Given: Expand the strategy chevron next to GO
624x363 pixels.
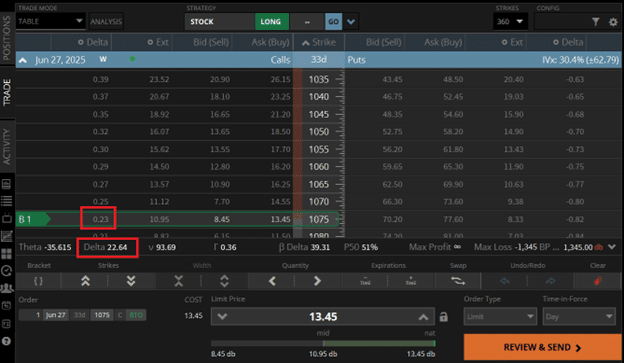Looking at the screenshot, I should (351, 21).
